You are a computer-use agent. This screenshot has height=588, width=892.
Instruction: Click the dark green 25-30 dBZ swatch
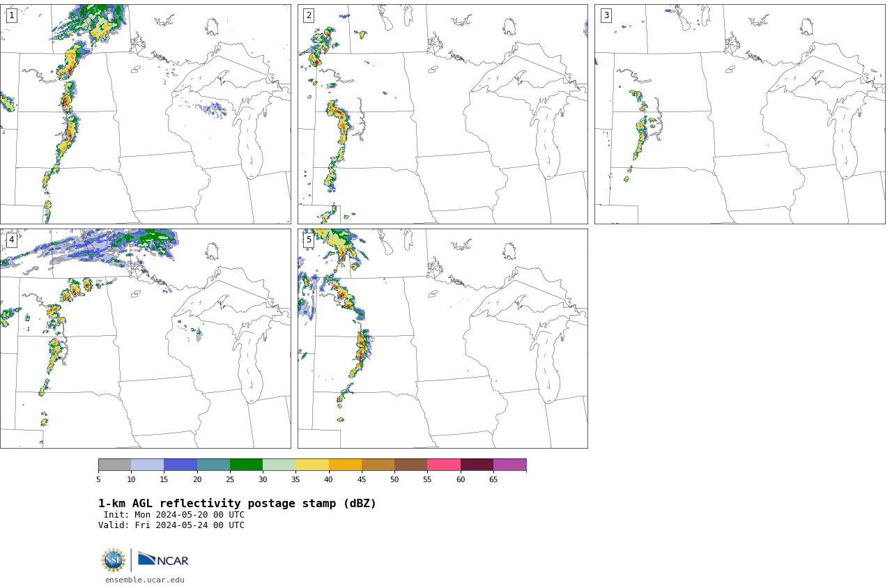(246, 465)
